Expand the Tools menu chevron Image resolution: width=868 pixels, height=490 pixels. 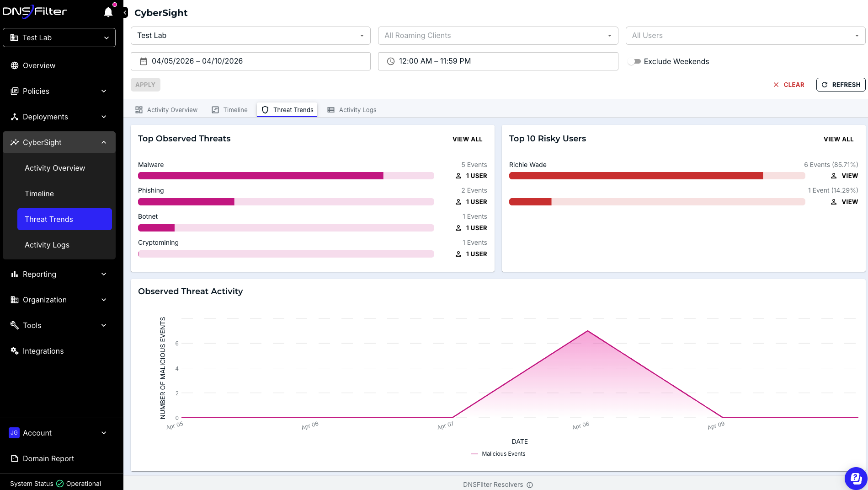[104, 325]
